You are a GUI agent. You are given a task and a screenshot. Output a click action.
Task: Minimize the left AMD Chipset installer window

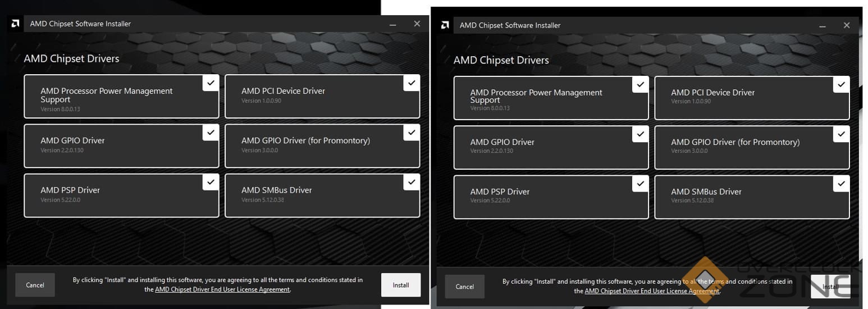392,24
